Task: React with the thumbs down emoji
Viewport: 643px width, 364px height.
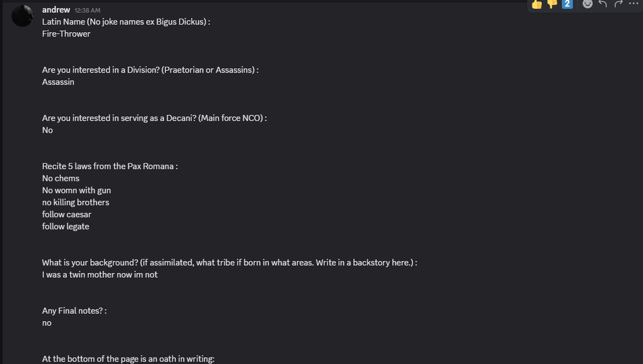Action: click(552, 4)
